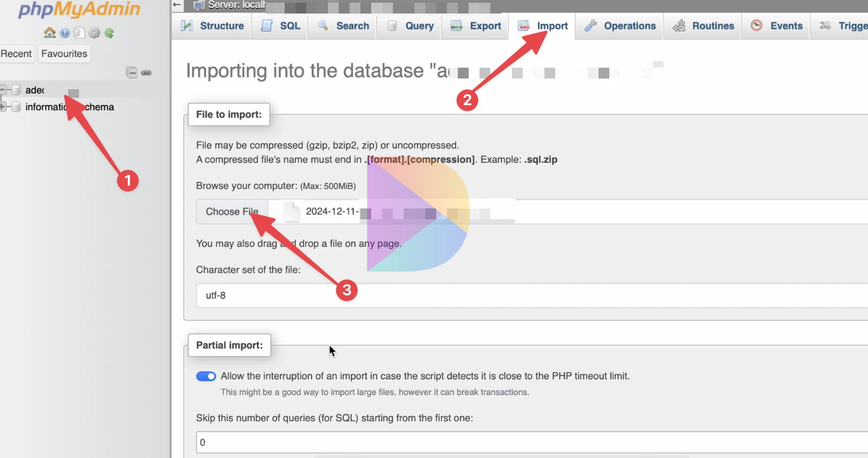Collapse the "adec" database tree node

tap(3, 90)
